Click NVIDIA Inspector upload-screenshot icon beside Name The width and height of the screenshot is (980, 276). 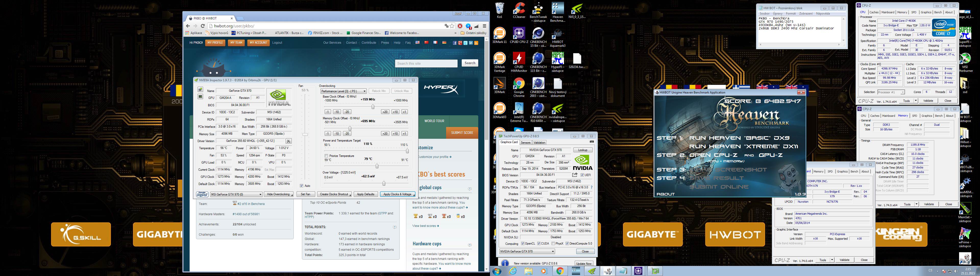[200, 90]
